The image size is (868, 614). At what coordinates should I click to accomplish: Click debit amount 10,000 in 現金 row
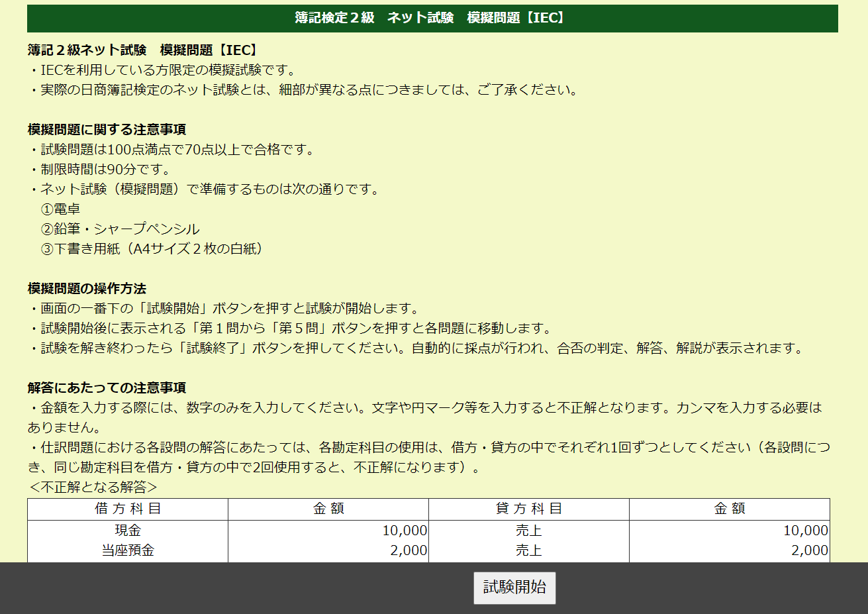tap(405, 531)
